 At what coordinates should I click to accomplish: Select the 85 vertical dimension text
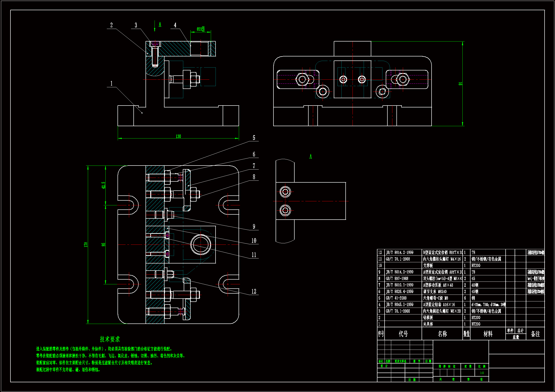(x=103, y=244)
